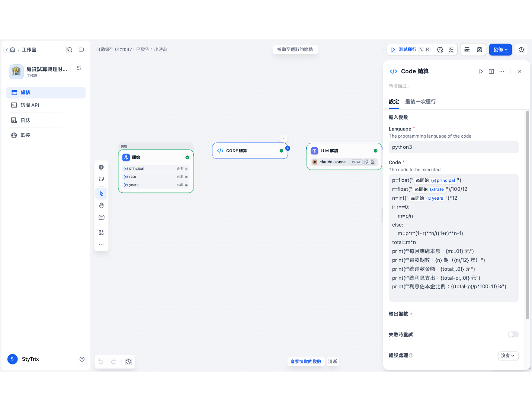Open change history clock icon at the bottom

click(128, 362)
